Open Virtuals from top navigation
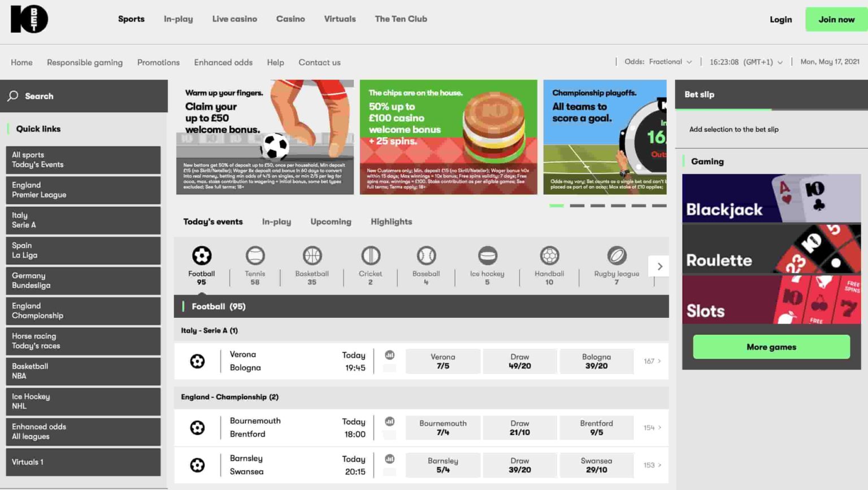Image resolution: width=868 pixels, height=490 pixels. 340,19
